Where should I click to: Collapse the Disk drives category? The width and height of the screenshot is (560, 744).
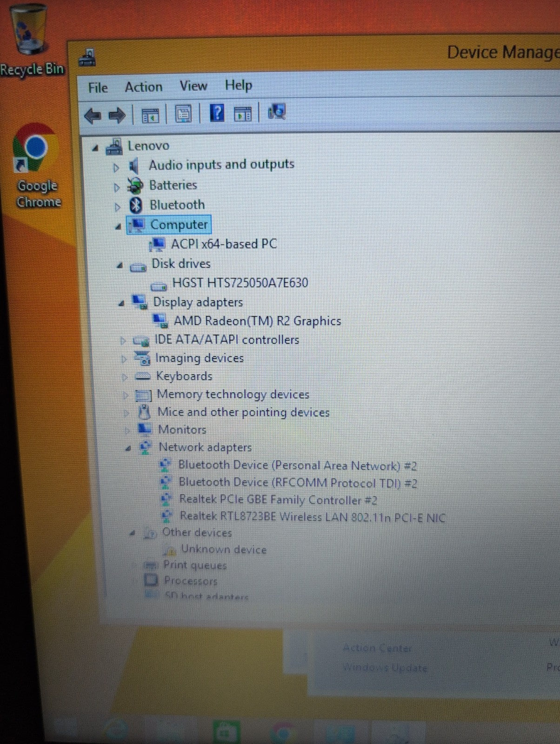[x=120, y=266]
